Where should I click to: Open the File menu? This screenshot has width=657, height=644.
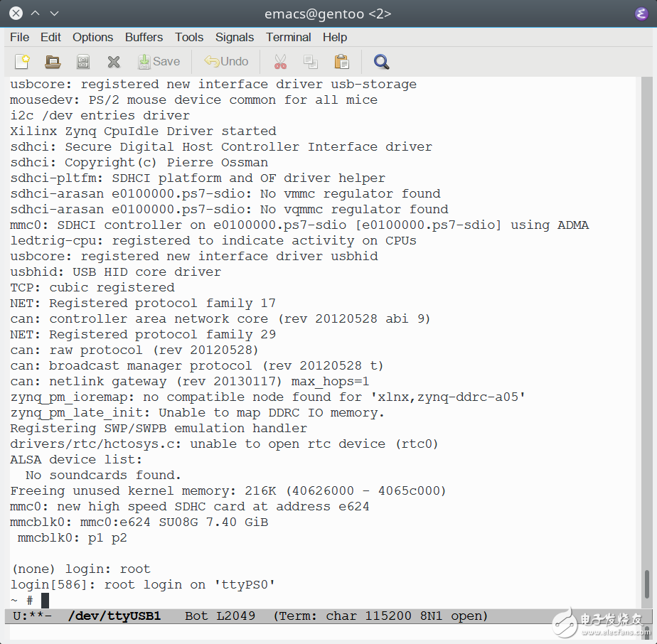pos(18,37)
